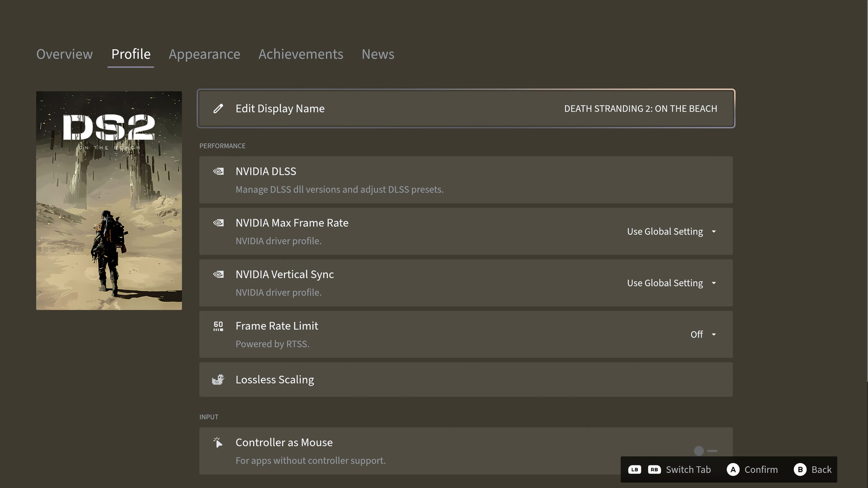Click the pencil icon beside Edit Display Name

pyautogui.click(x=218, y=108)
